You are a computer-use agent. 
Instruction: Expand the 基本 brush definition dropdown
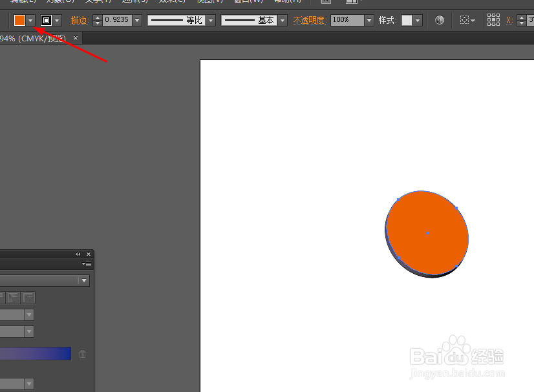coord(283,21)
